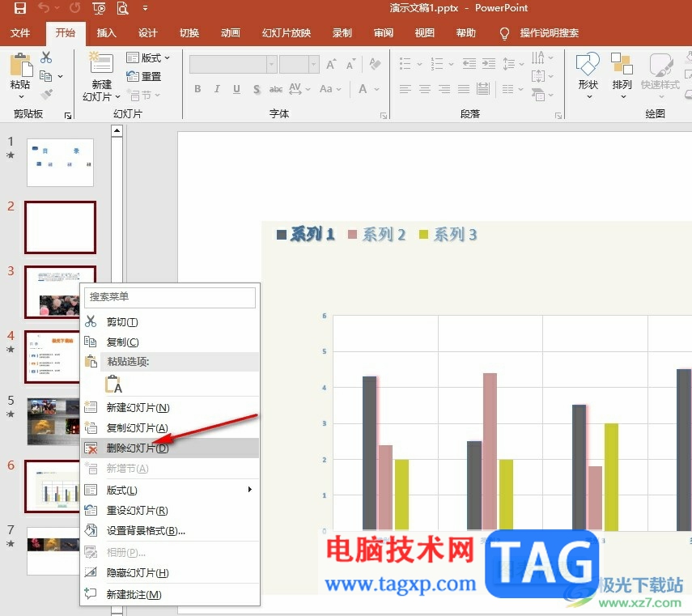692x616 pixels.
Task: Switch to the Slide Show (幻灯片放映) tab
Action: [x=287, y=33]
